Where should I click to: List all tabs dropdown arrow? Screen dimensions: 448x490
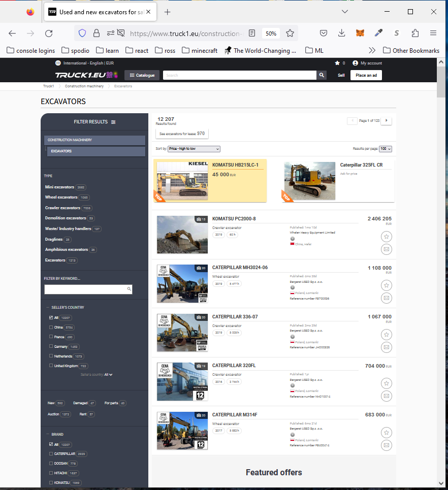coord(345,12)
